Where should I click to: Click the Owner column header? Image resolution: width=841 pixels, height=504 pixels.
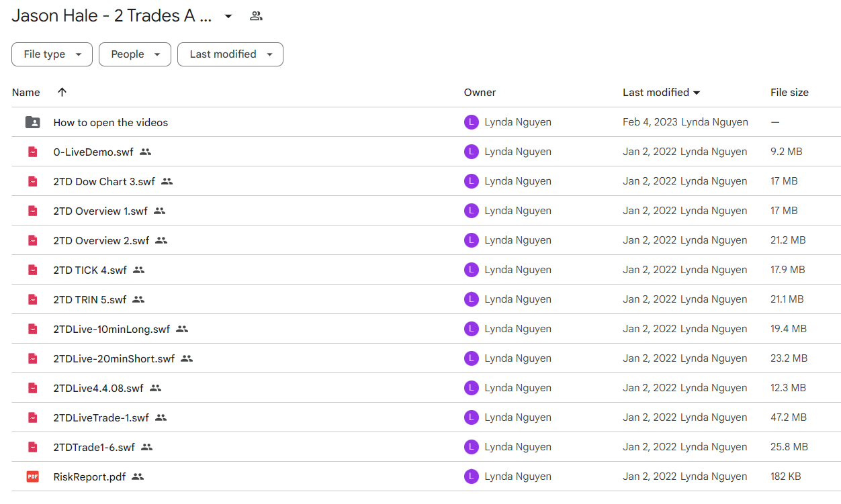coord(480,93)
